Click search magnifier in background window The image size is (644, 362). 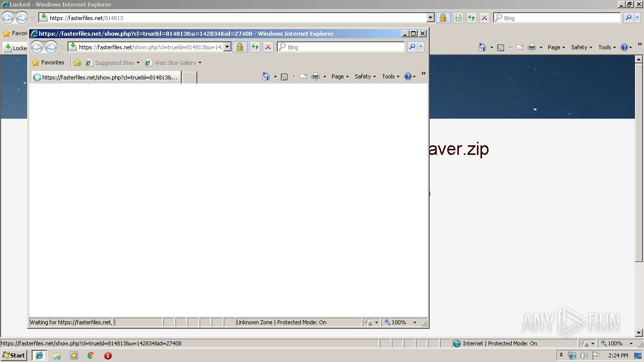tap(628, 18)
